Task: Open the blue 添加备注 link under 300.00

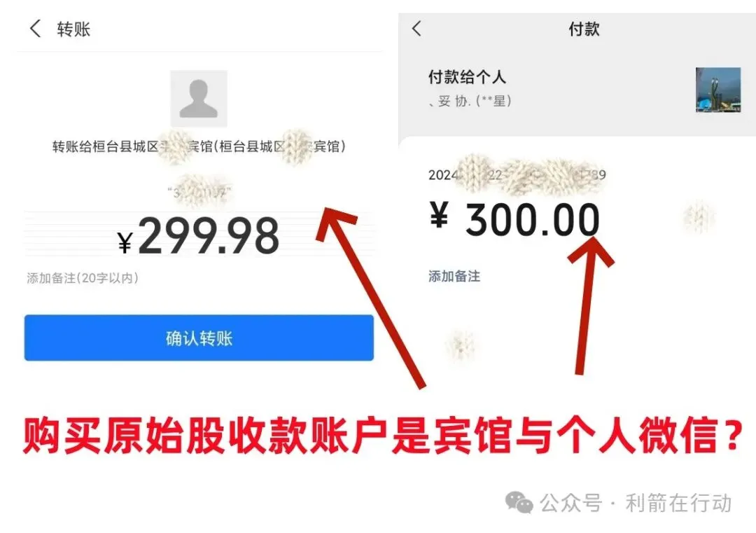Action: [x=454, y=277]
